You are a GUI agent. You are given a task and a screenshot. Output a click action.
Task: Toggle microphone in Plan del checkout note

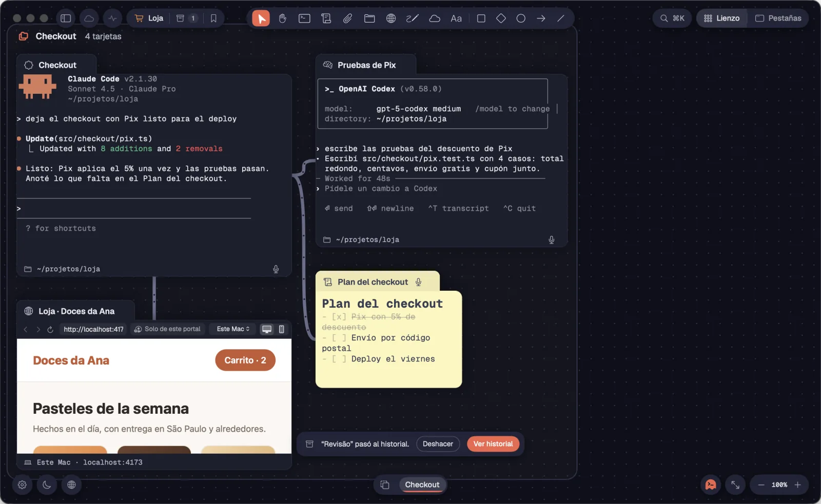pyautogui.click(x=419, y=282)
